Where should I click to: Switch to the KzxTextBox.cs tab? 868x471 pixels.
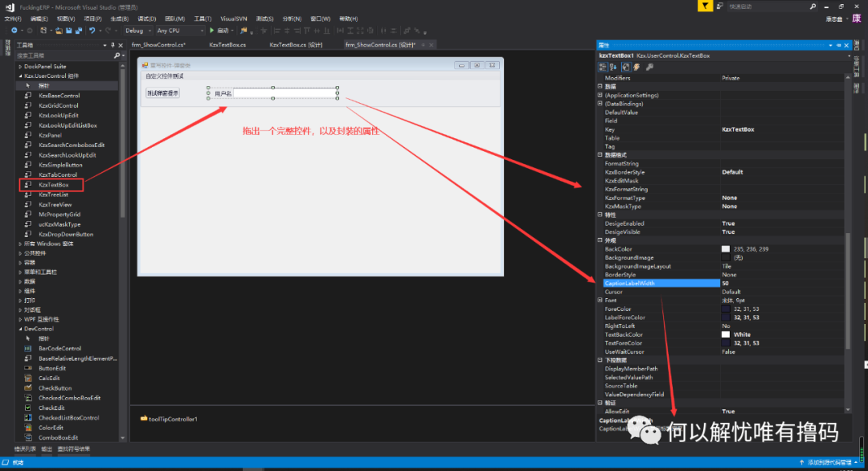227,45
